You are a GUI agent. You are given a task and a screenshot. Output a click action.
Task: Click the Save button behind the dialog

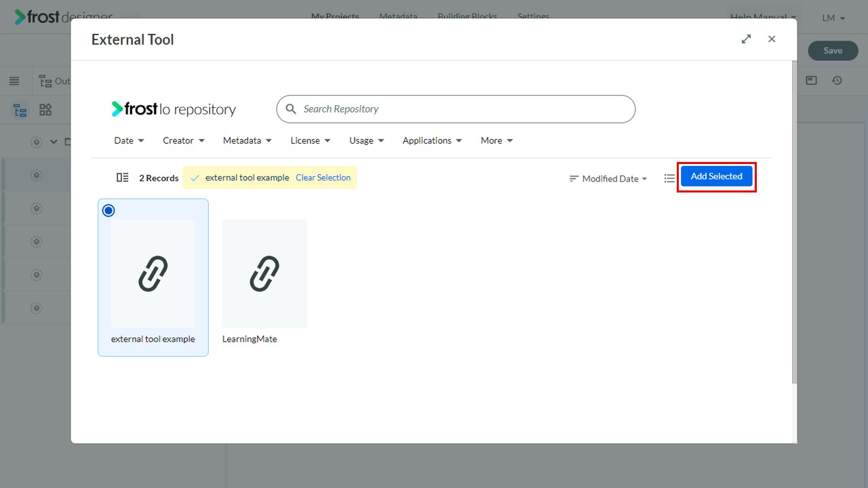coord(833,51)
